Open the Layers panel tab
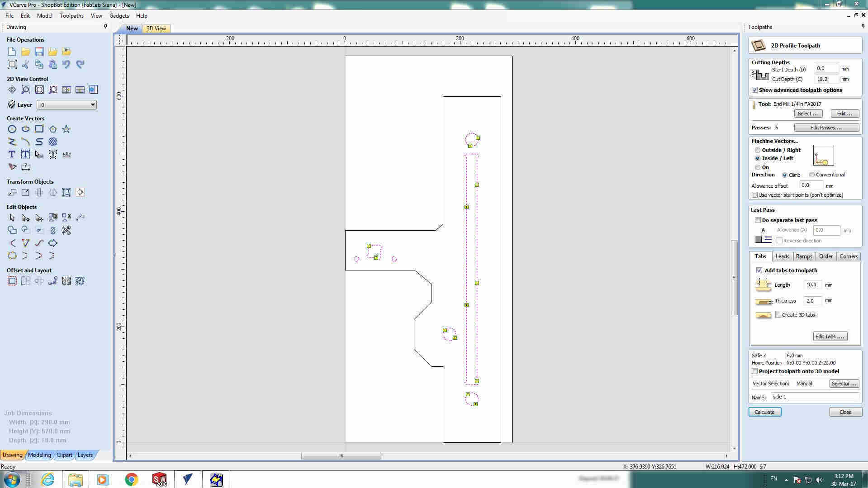The width and height of the screenshot is (868, 488). pos(85,455)
